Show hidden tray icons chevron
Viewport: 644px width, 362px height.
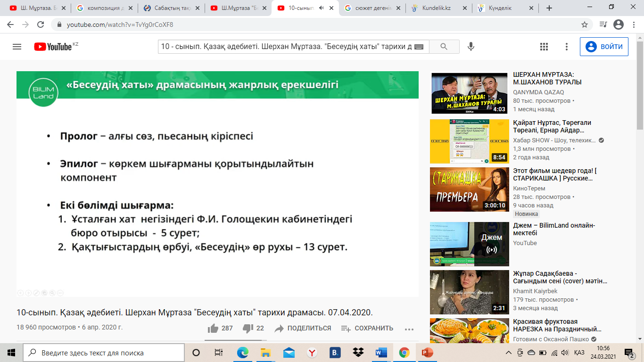pyautogui.click(x=508, y=353)
